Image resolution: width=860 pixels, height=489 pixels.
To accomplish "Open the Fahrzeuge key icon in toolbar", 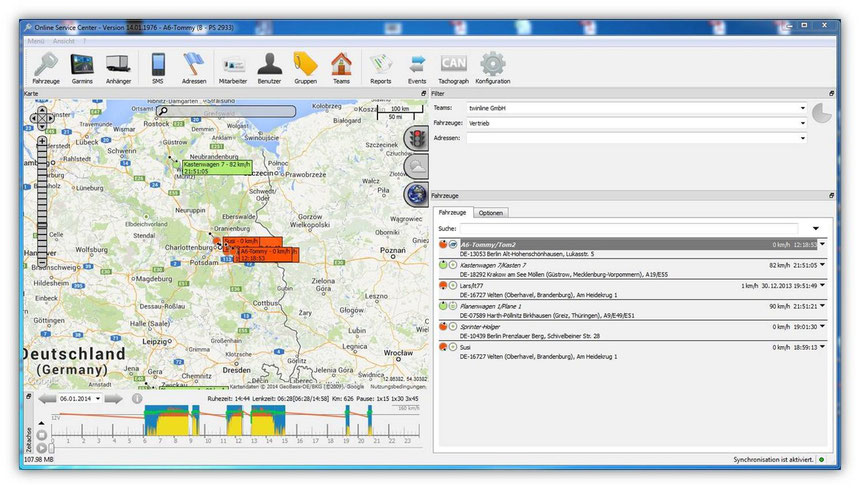I will point(46,69).
